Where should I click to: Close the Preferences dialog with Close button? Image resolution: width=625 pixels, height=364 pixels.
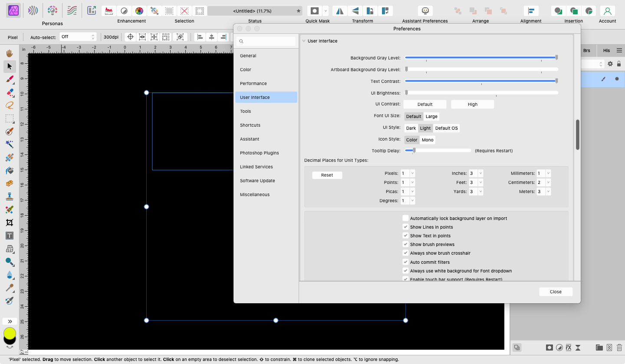[556, 292]
